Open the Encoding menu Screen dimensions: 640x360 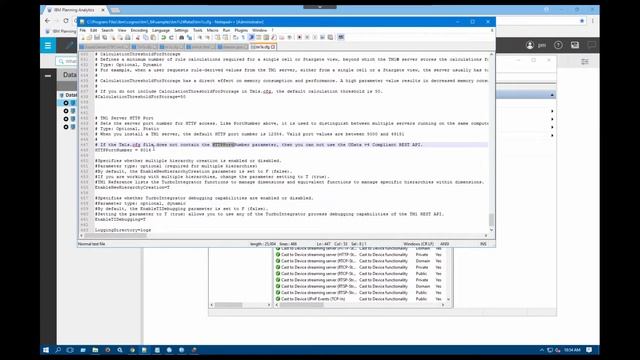[x=139, y=30]
